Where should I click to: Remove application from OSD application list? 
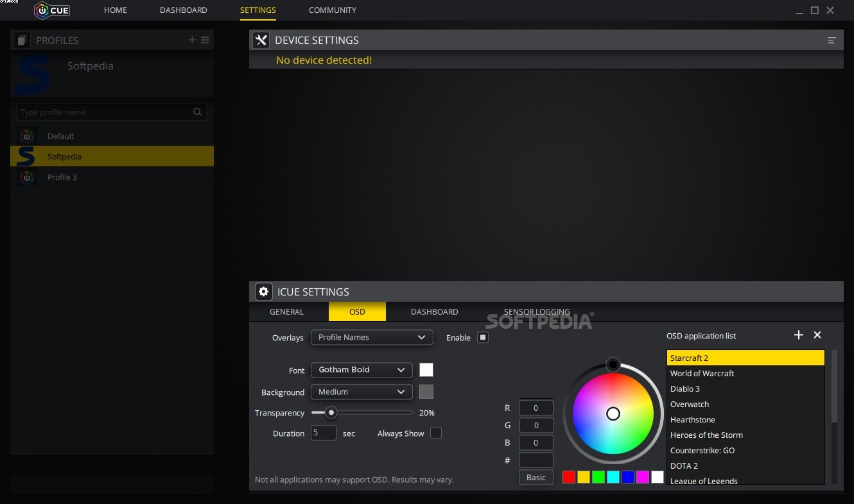coord(817,335)
